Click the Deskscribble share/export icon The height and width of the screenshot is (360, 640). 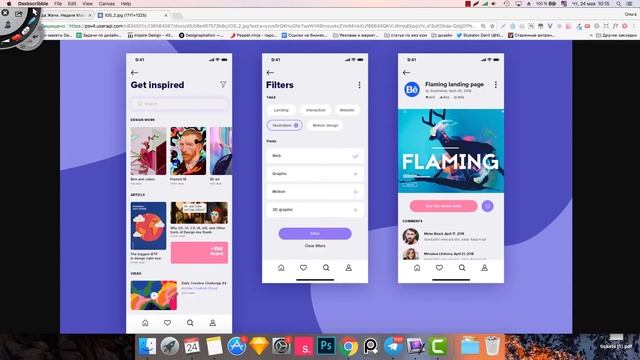click(19, 14)
